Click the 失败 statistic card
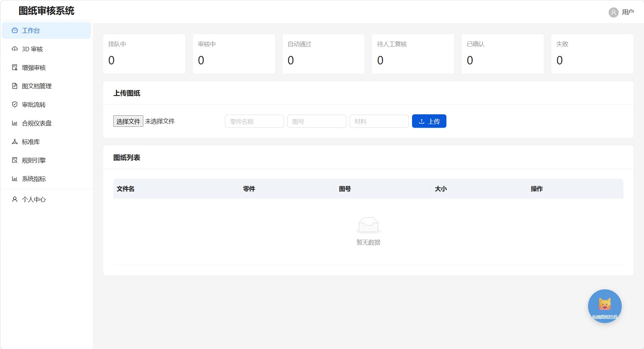The image size is (644, 349). pos(592,54)
